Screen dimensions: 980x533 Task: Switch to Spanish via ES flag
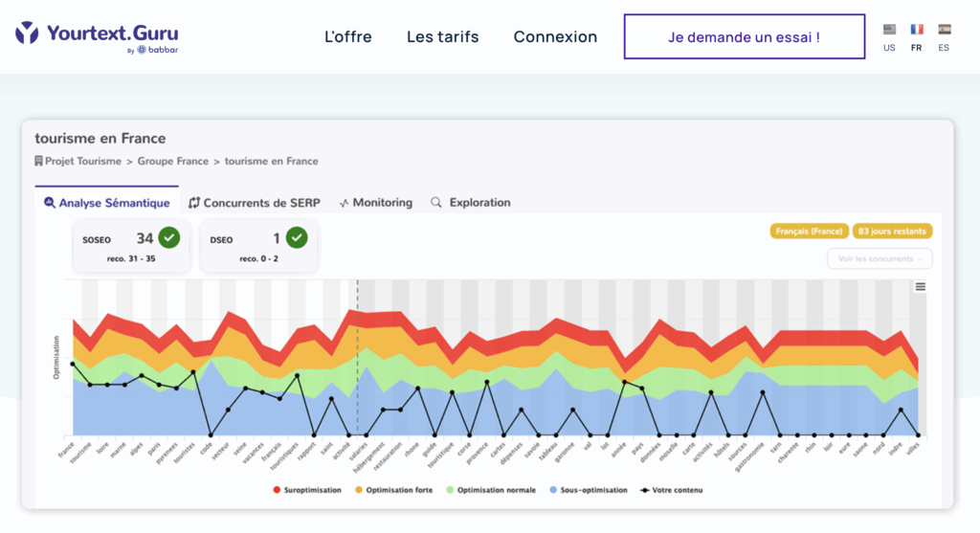[944, 30]
